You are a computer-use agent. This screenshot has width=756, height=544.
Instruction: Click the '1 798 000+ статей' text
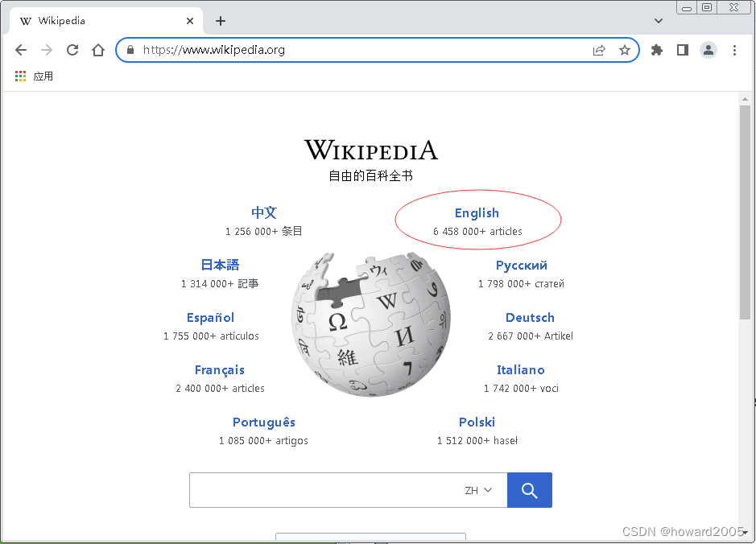pyautogui.click(x=521, y=284)
